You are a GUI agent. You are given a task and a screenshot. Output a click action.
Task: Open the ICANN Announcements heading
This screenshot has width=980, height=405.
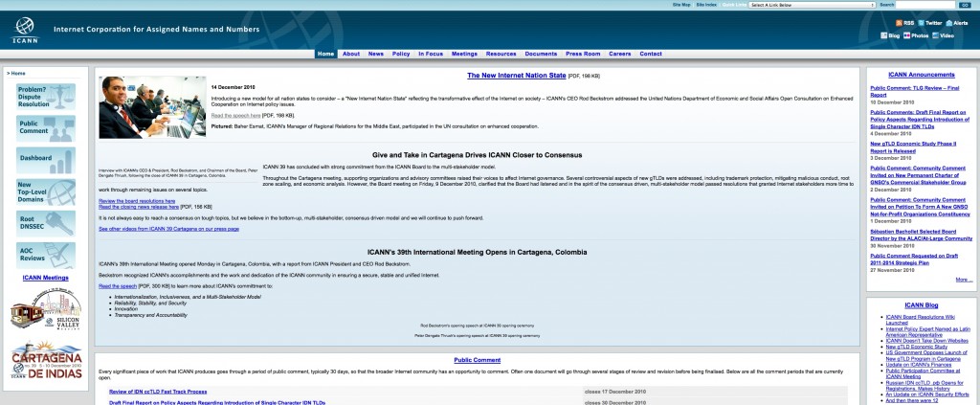tap(922, 75)
